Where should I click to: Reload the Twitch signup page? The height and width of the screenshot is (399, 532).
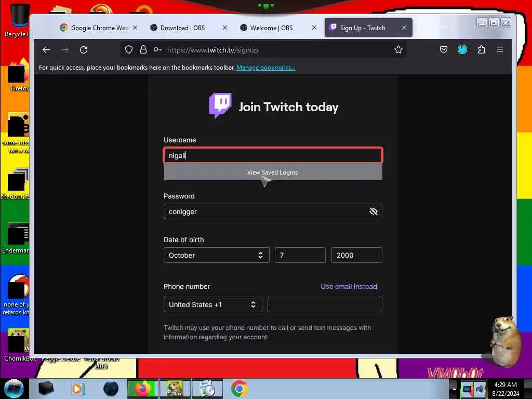click(x=84, y=50)
